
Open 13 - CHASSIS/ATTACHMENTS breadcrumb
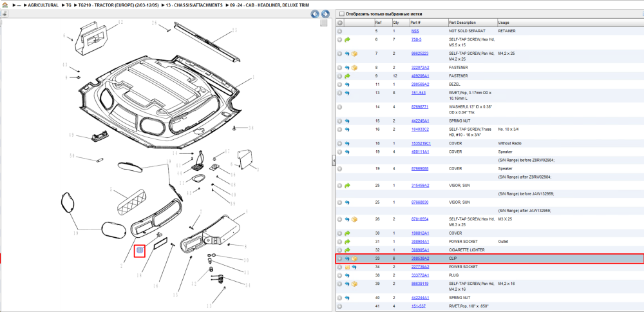195,5
